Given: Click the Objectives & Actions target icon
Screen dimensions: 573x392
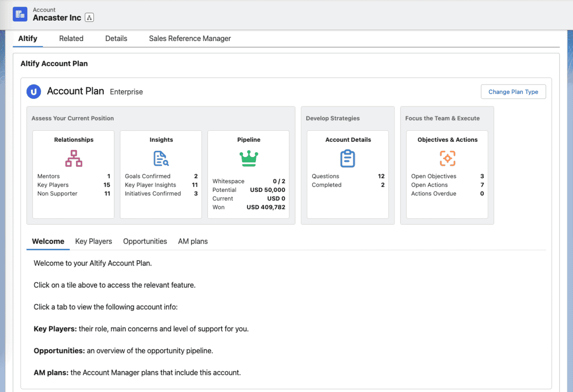Looking at the screenshot, I should 447,159.
